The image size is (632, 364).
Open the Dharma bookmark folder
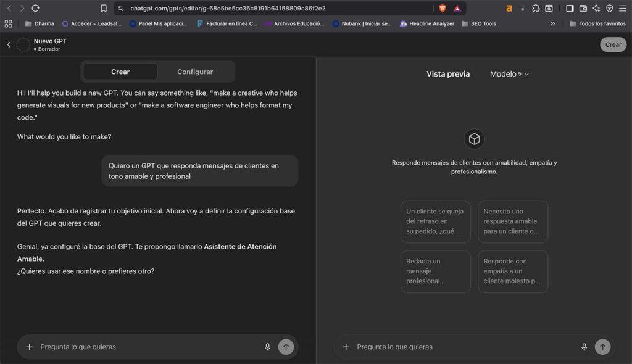point(39,24)
